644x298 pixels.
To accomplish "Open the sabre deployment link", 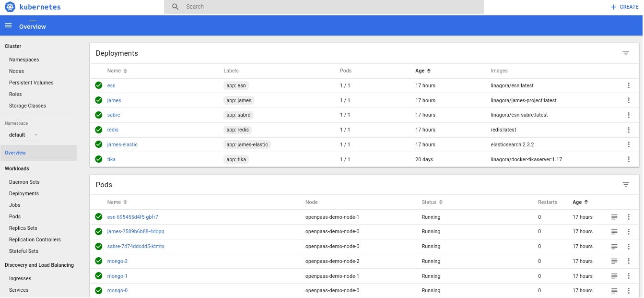I will 114,115.
